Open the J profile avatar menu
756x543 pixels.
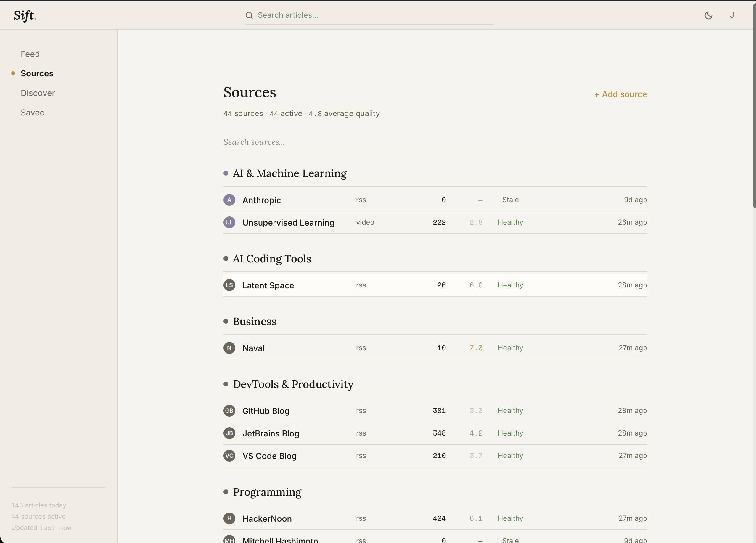coord(732,15)
